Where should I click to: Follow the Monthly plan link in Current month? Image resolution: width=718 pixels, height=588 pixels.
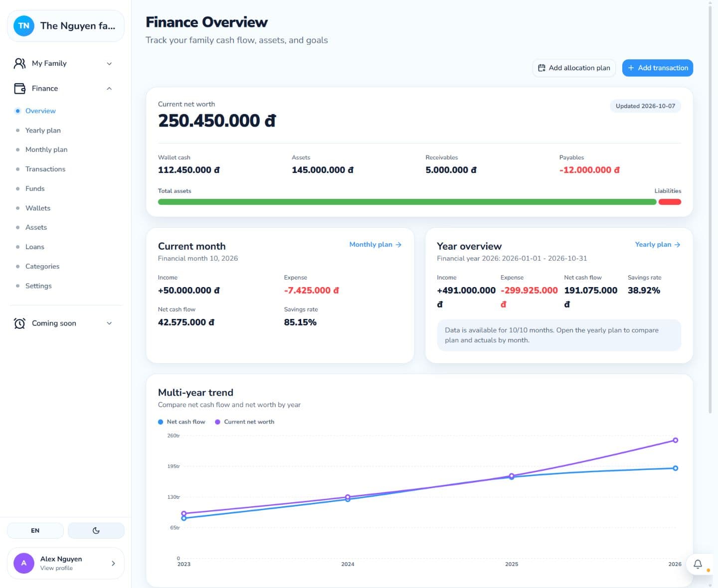(x=375, y=245)
